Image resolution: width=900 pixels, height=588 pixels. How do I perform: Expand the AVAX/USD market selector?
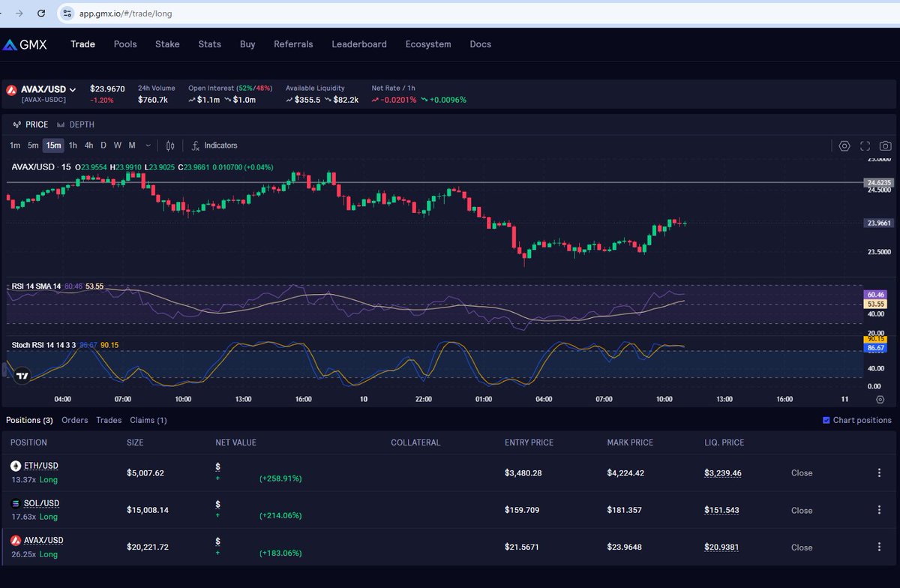pyautogui.click(x=49, y=89)
